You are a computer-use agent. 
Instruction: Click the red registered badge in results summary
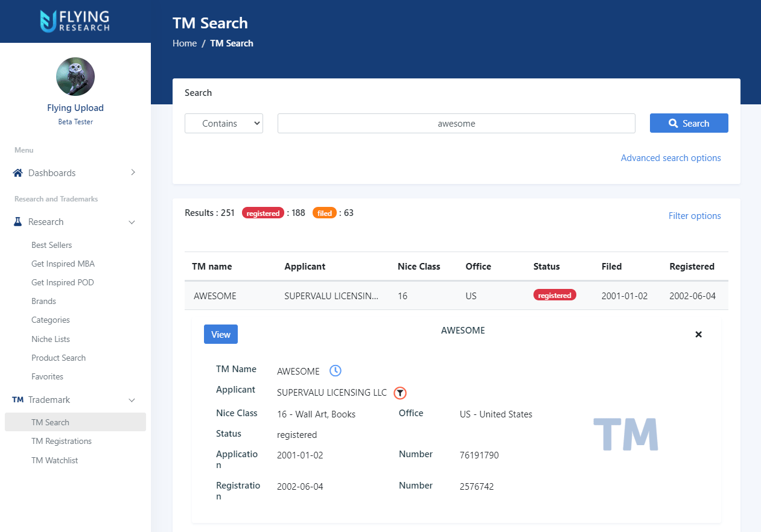click(x=263, y=213)
